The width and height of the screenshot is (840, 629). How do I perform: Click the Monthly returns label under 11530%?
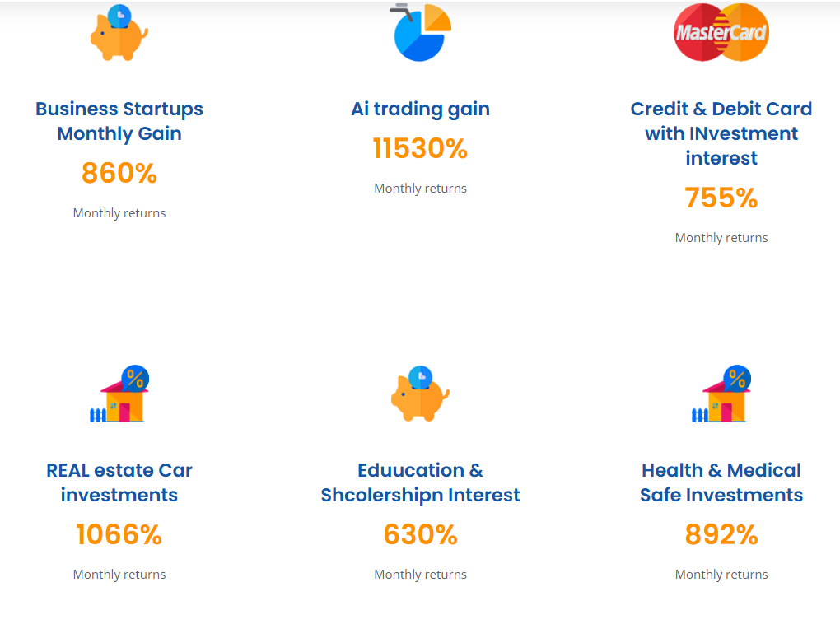[x=420, y=189]
